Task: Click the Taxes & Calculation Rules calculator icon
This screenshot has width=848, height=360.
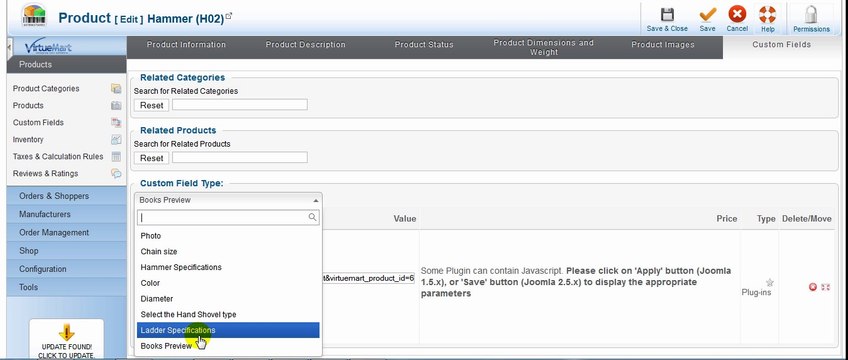Action: (x=116, y=157)
